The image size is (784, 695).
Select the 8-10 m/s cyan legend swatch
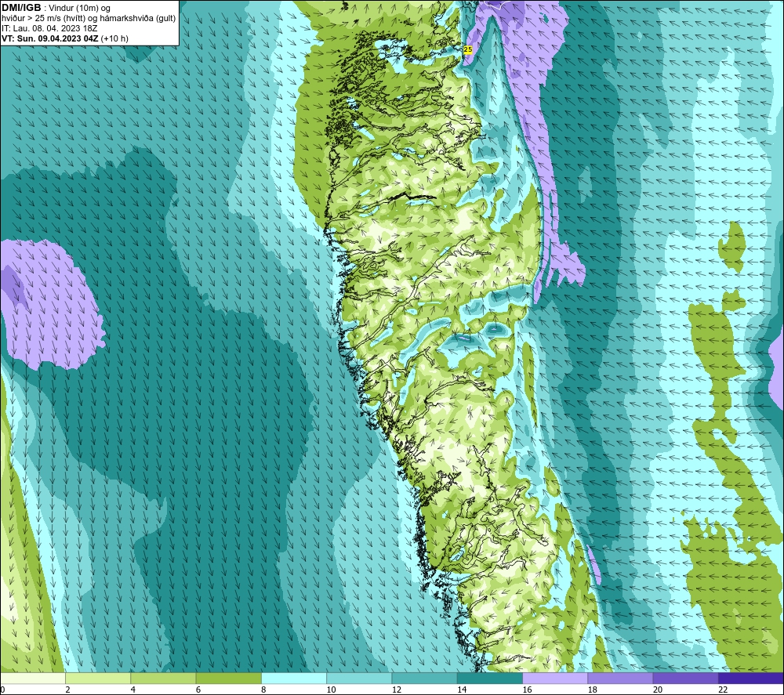tap(294, 679)
